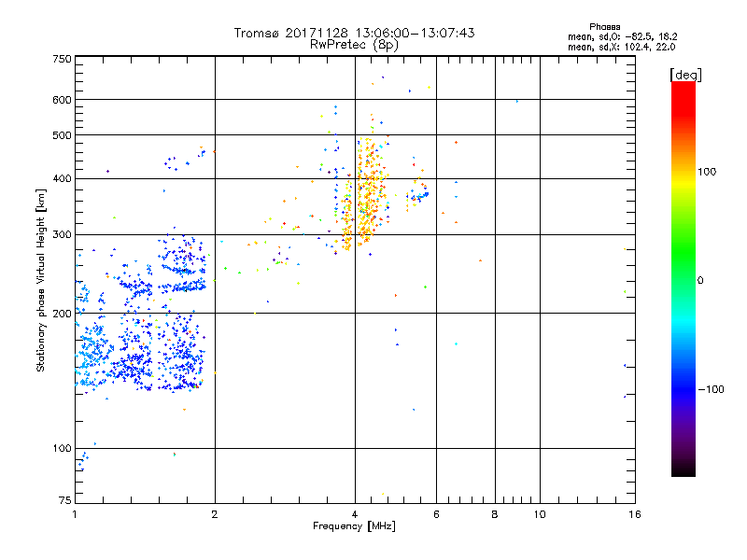Click the 'RwPretec (8p)' subtitle
Viewport: 747px width, 560px height.
(354, 45)
